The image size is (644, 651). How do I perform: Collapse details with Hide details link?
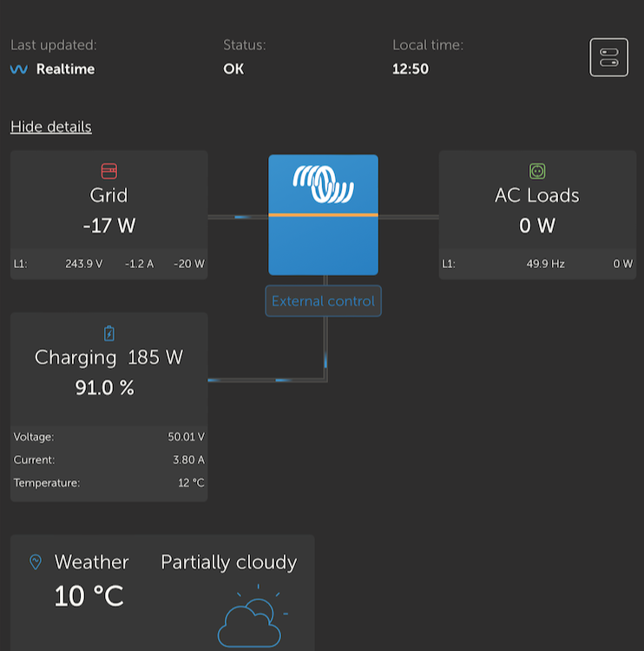coord(51,127)
